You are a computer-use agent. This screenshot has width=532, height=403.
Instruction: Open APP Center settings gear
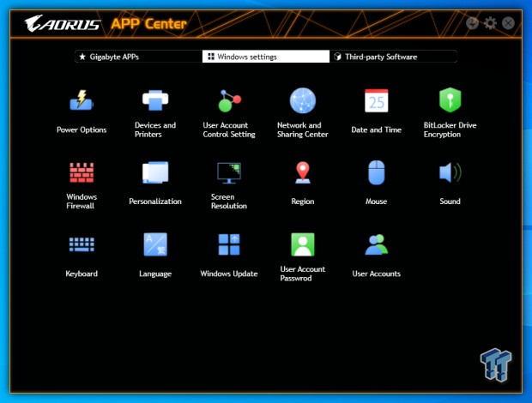point(490,23)
